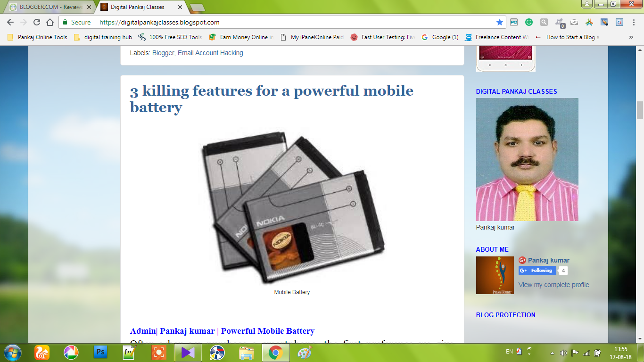
Task: Click View my complete profile link
Action: [553, 285]
